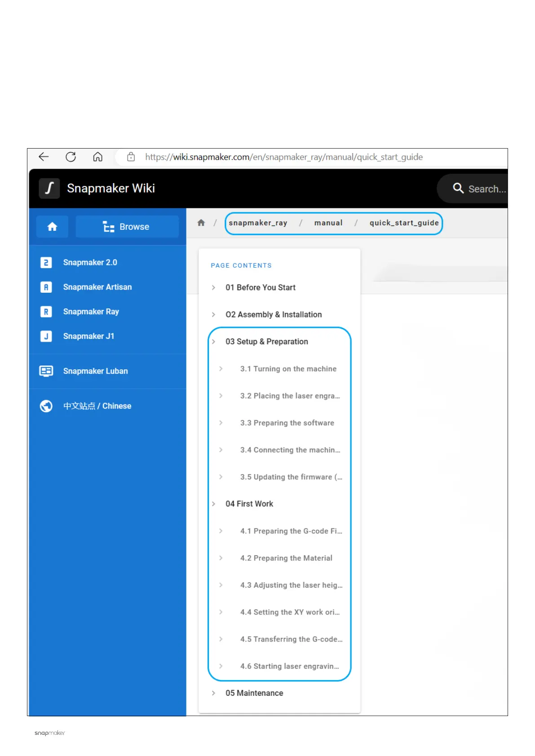Jump to 4.3 Adjusting the laser height
The width and height of the screenshot is (535, 756).
[x=291, y=585]
